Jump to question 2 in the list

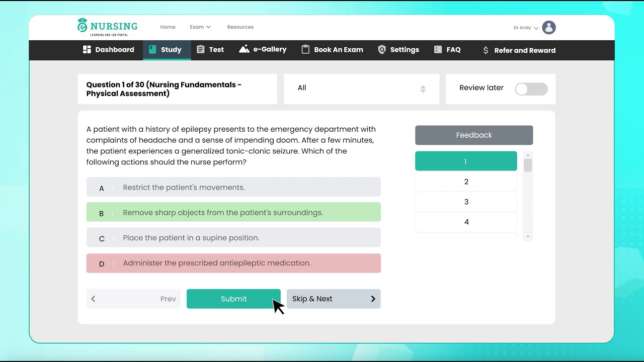click(466, 182)
